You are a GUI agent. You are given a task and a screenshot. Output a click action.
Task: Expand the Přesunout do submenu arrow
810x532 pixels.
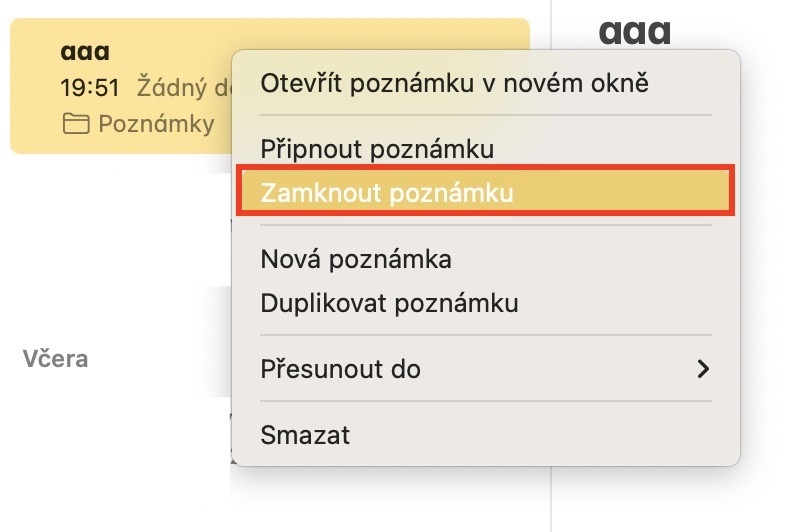pos(703,369)
